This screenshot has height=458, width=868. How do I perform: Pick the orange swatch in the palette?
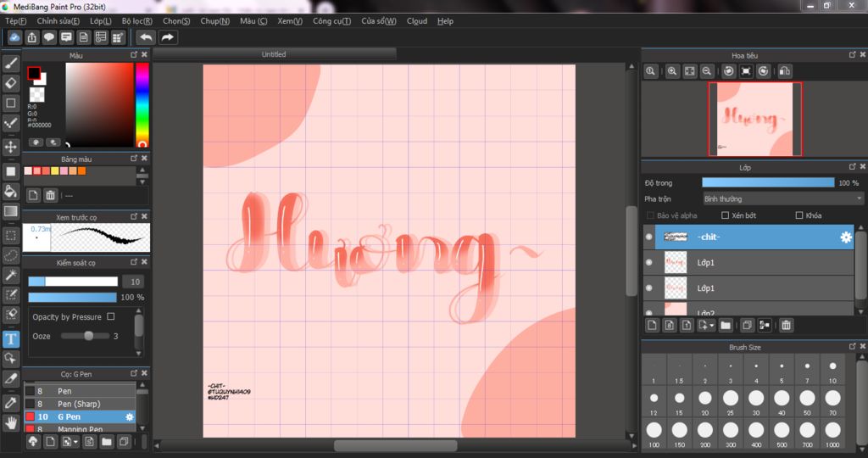pyautogui.click(x=82, y=171)
